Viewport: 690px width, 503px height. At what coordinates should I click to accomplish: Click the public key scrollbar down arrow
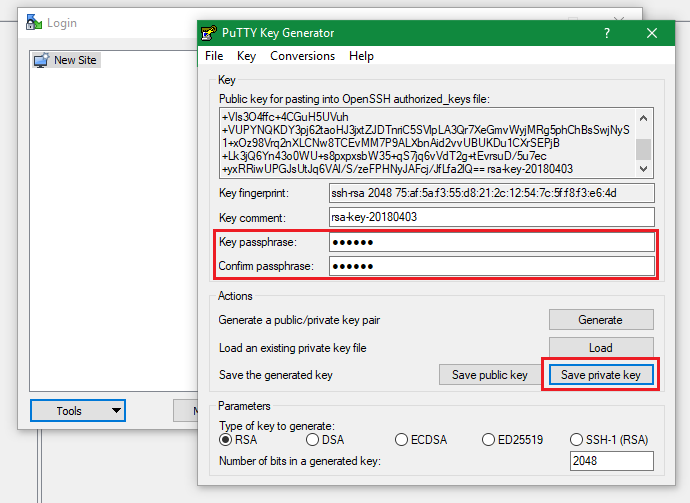[643, 169]
